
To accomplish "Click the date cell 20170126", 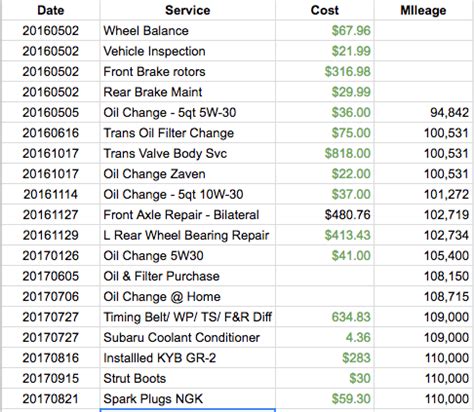I will point(51,256).
